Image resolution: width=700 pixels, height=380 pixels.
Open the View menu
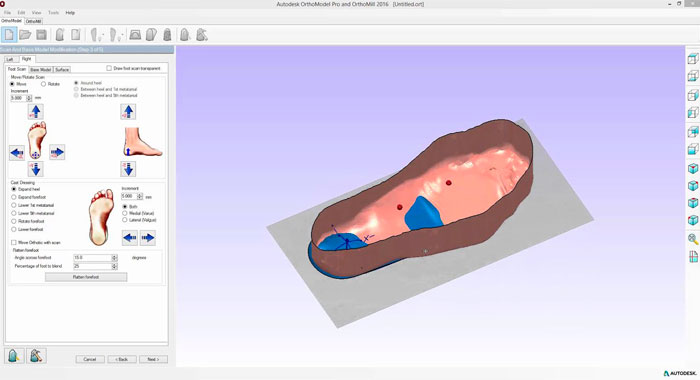pyautogui.click(x=37, y=13)
